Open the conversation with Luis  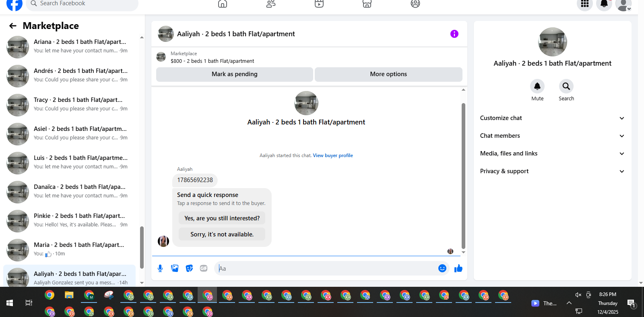pos(69,163)
